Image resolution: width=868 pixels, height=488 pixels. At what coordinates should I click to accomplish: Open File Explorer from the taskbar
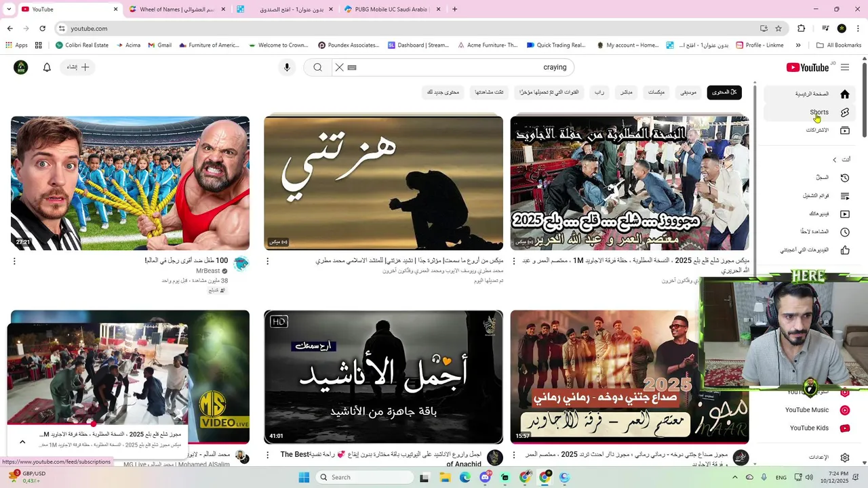coord(445,477)
